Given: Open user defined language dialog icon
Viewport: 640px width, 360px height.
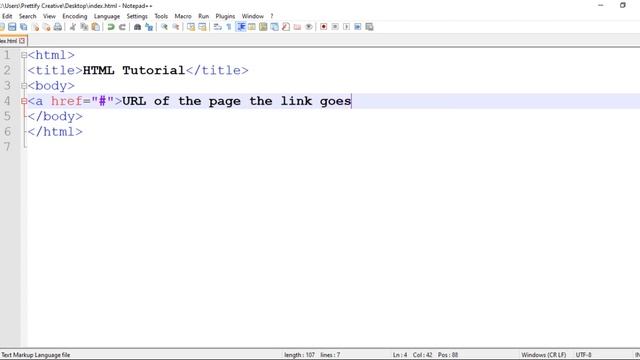Looking at the screenshot, I should click(x=252, y=27).
